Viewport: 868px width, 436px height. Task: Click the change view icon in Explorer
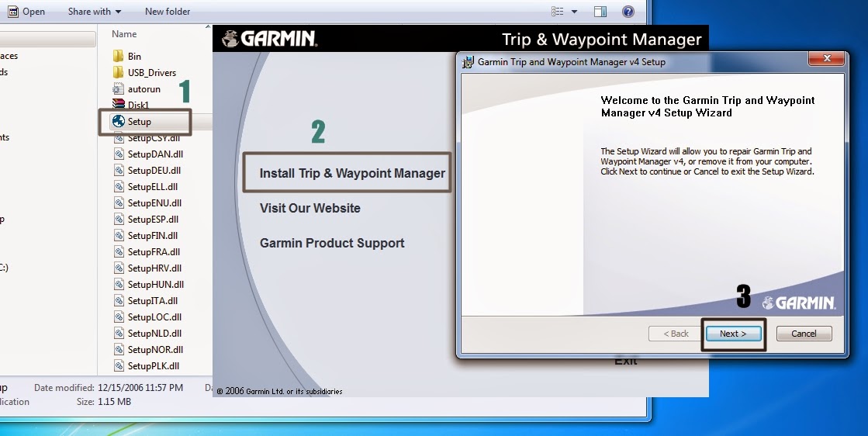(x=558, y=11)
